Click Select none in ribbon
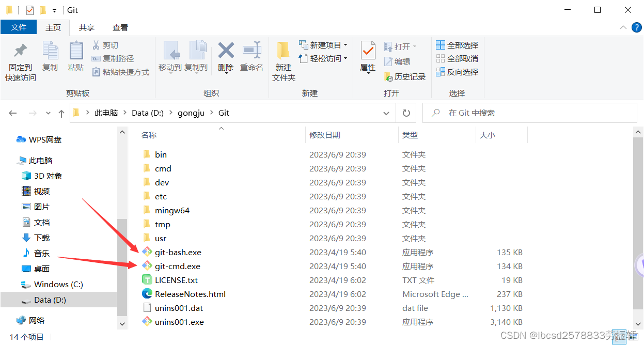The height and width of the screenshot is (345, 644). (x=458, y=59)
